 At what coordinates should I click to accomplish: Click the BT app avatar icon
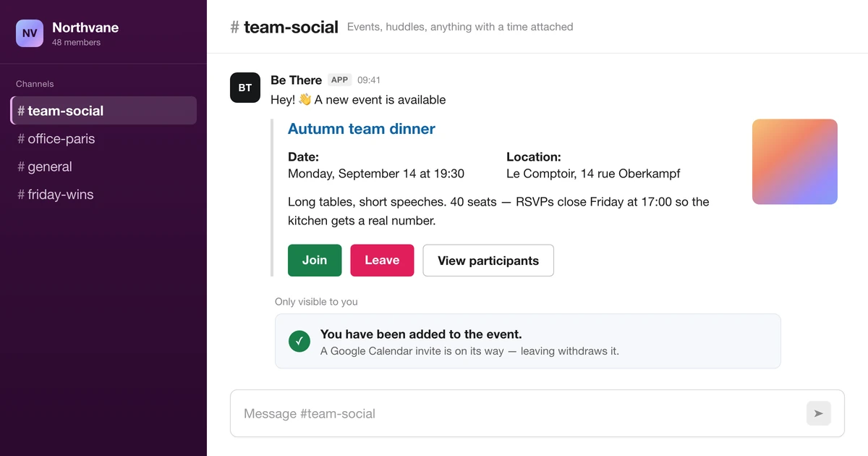pos(245,88)
